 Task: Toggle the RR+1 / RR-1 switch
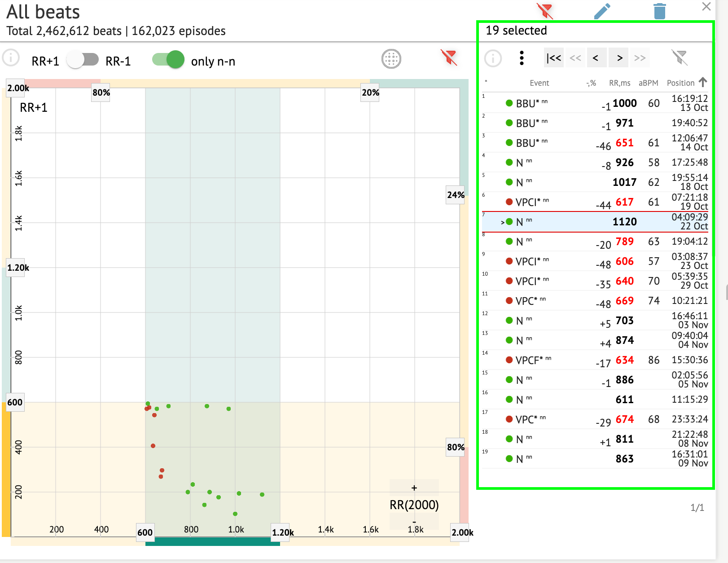point(83,60)
